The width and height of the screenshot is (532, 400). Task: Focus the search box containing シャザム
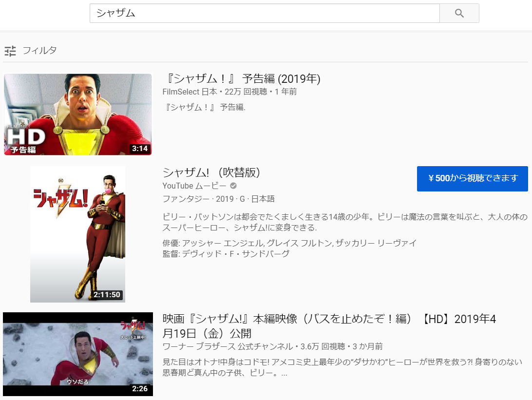tap(265, 13)
